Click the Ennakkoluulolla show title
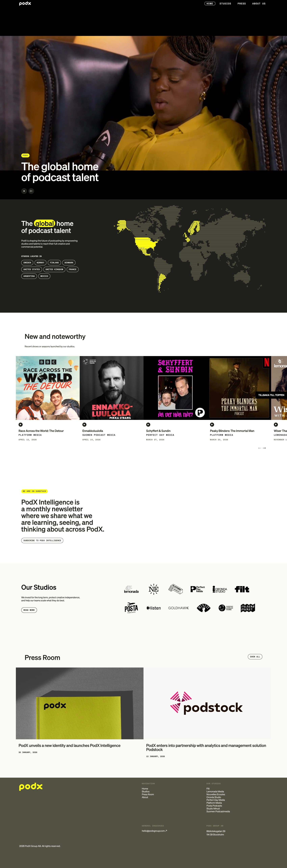The image size is (287, 868). (x=93, y=431)
